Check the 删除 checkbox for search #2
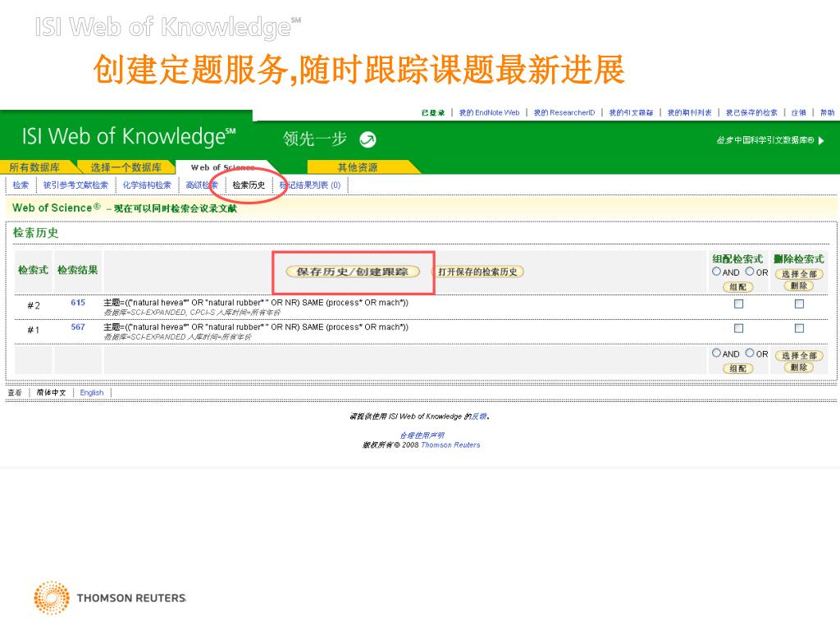 (799, 304)
